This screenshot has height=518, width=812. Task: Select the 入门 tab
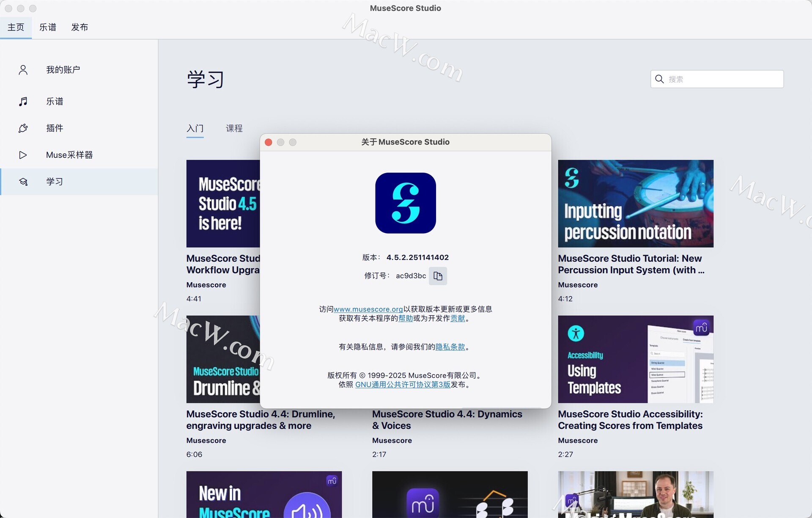point(195,129)
